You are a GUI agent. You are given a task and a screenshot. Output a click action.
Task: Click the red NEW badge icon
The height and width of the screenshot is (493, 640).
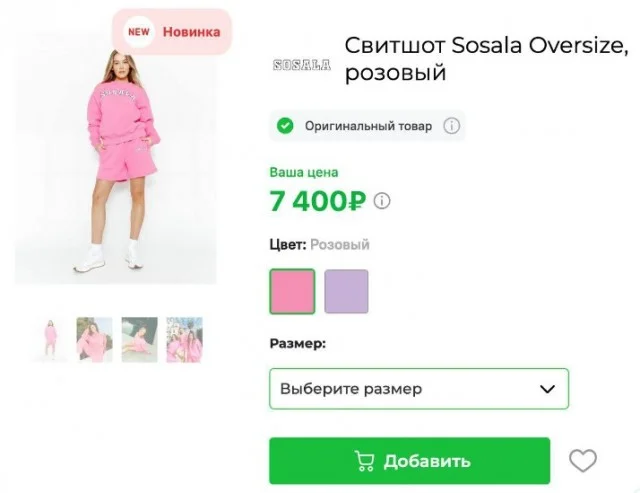138,31
